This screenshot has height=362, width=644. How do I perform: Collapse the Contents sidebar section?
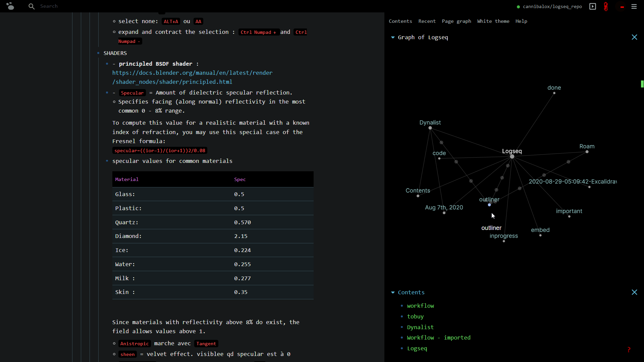[x=393, y=293]
